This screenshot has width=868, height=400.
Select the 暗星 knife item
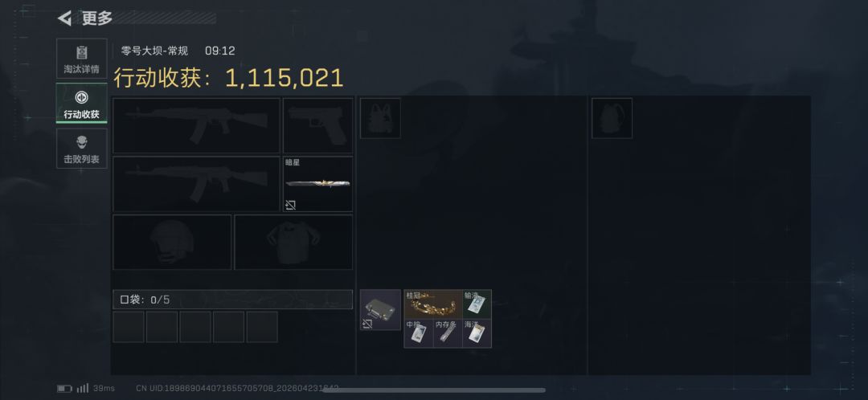click(317, 184)
